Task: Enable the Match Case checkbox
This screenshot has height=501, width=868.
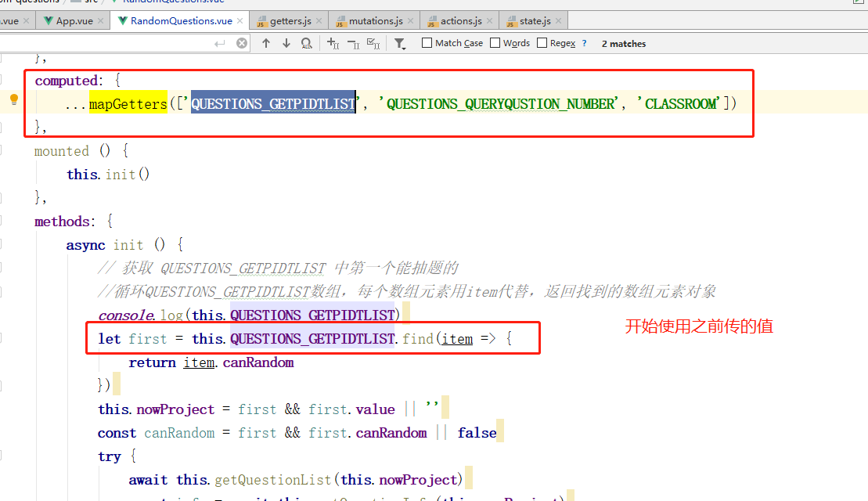Action: pos(427,42)
